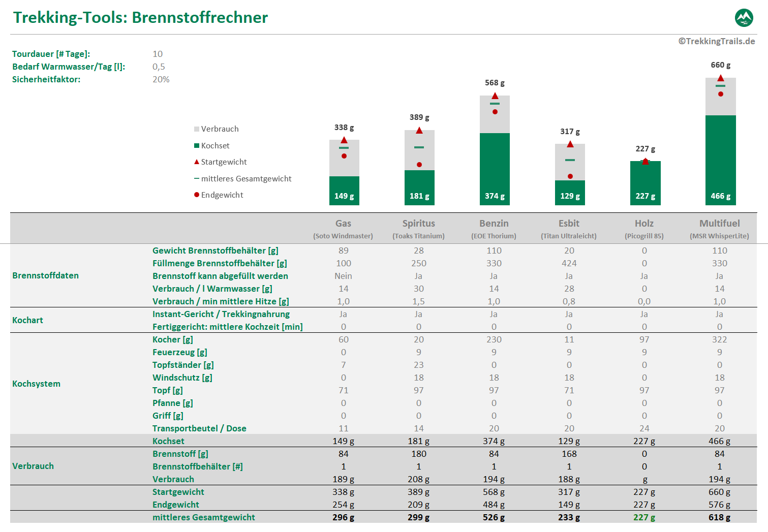Click the TrekkingTrails mountain logo
This screenshot has width=768, height=532.
[744, 18]
